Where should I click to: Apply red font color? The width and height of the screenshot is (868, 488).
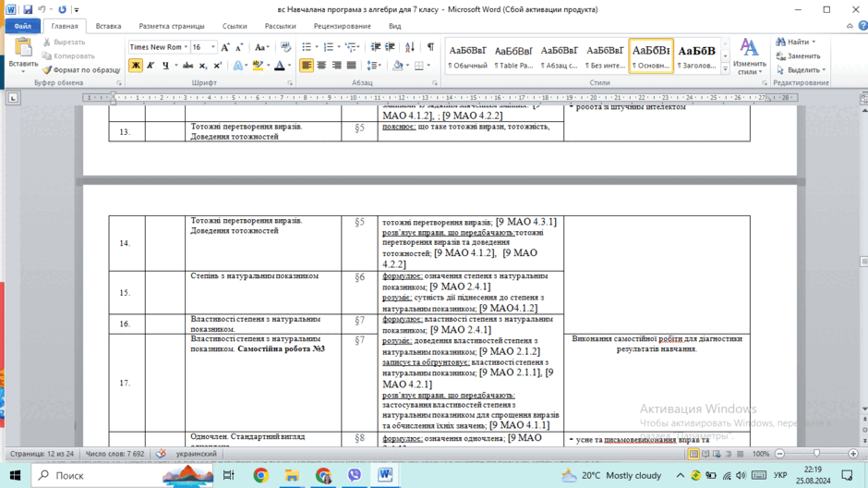280,66
